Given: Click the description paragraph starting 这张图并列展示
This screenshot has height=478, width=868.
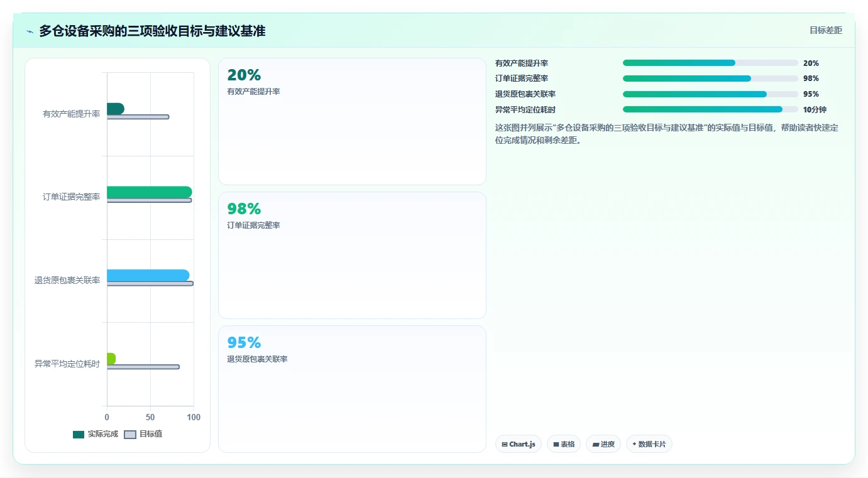Looking at the screenshot, I should pos(667,134).
